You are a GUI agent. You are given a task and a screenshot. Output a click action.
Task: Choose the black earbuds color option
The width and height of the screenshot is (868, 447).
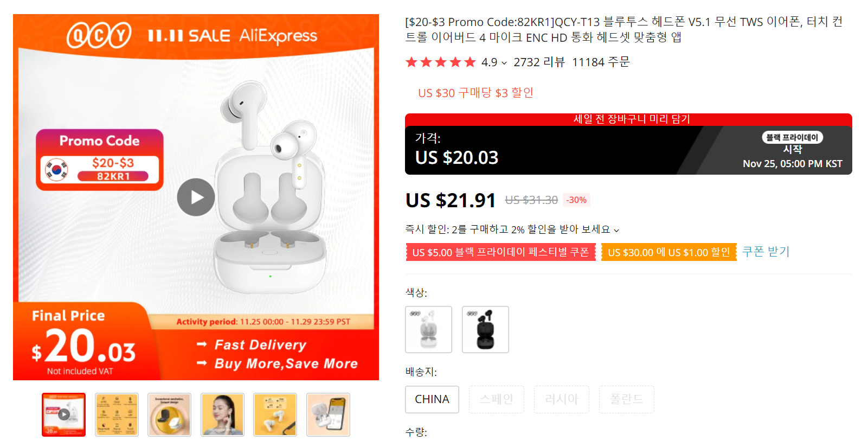[485, 329]
